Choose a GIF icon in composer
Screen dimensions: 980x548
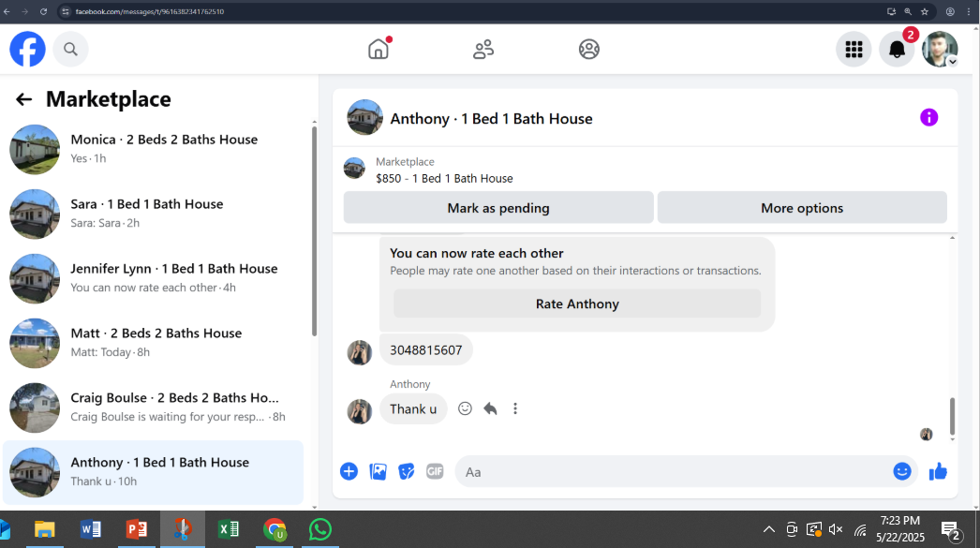pyautogui.click(x=435, y=472)
